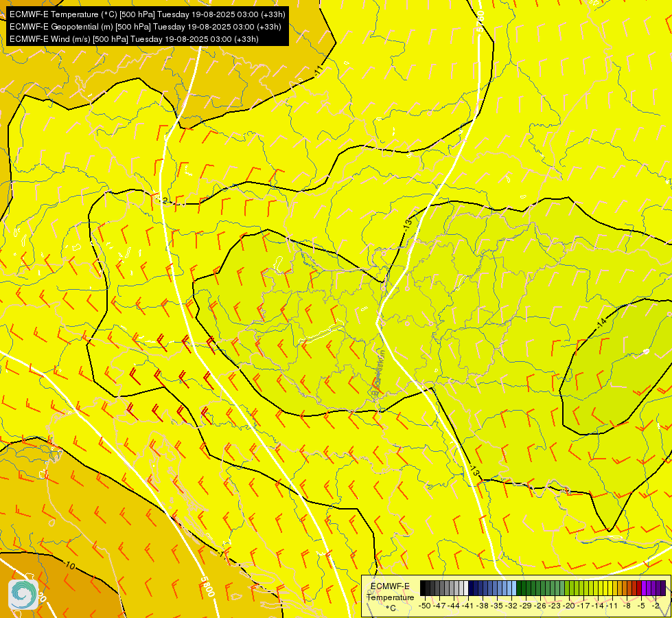Click the -29 legend tick value
The height and width of the screenshot is (618, 672).
point(525,606)
